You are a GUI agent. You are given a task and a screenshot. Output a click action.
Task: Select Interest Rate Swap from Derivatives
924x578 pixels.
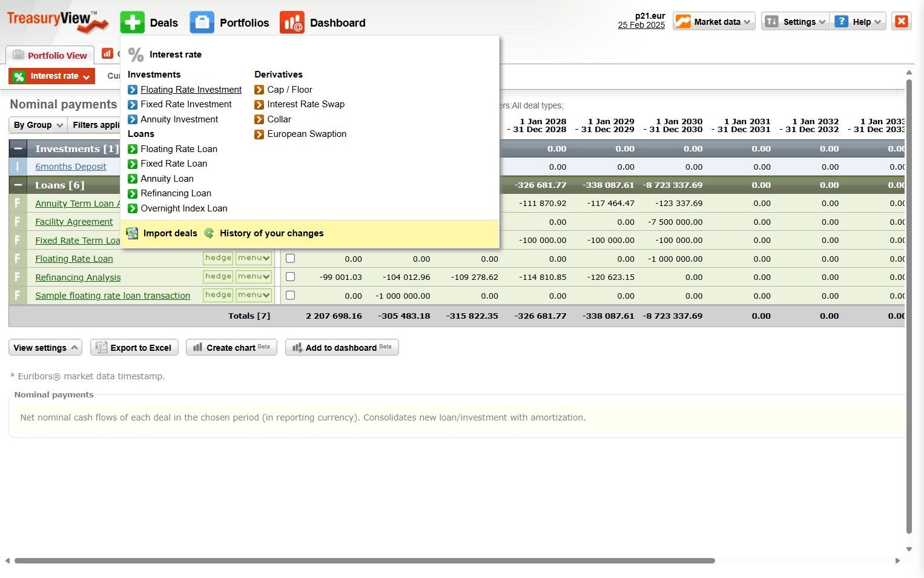click(x=306, y=104)
